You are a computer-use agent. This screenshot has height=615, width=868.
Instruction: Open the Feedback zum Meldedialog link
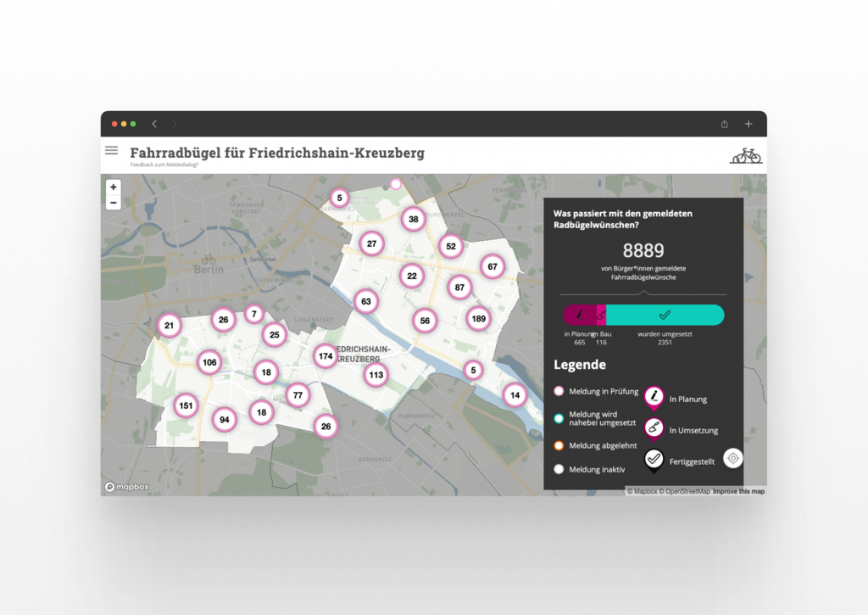pos(164,164)
